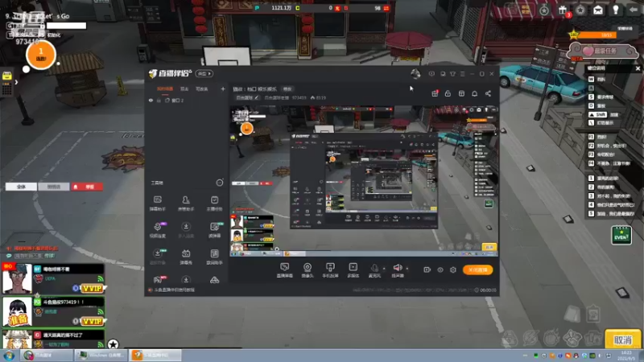644x362 pixels.
Task: Open the streamer tasks tool icon
Action: click(214, 200)
